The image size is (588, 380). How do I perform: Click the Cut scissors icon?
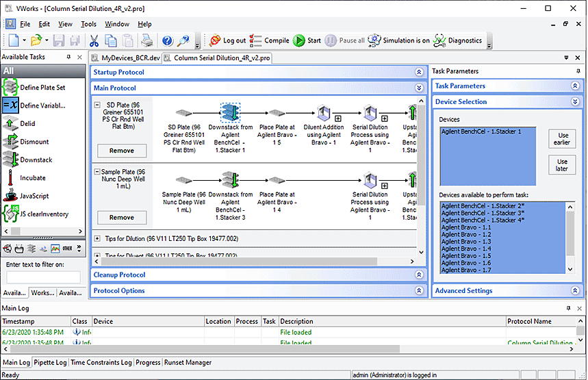[94, 40]
